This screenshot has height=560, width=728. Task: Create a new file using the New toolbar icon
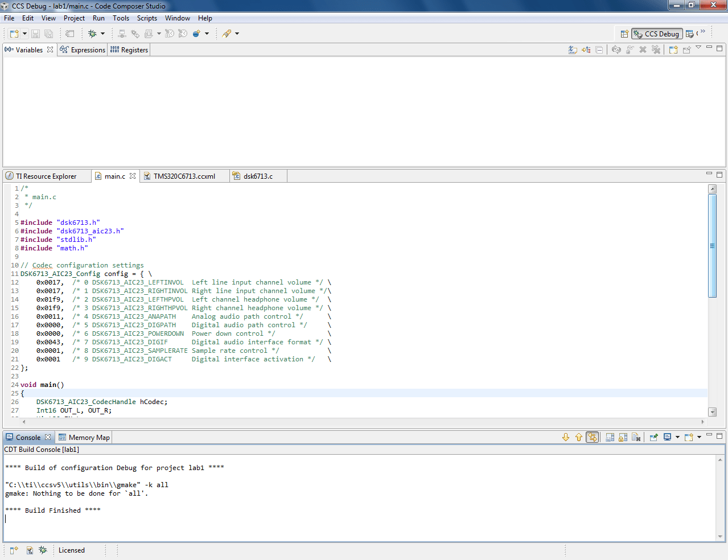[14, 34]
